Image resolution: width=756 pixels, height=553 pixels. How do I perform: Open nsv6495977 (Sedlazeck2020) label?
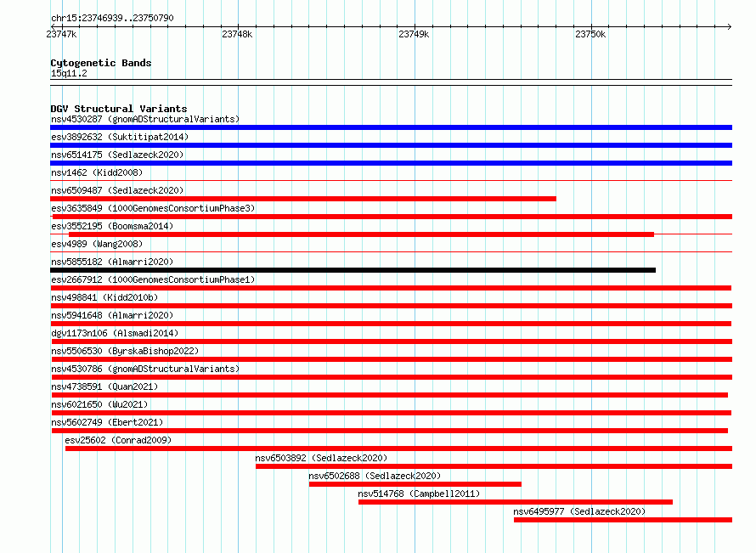point(579,511)
